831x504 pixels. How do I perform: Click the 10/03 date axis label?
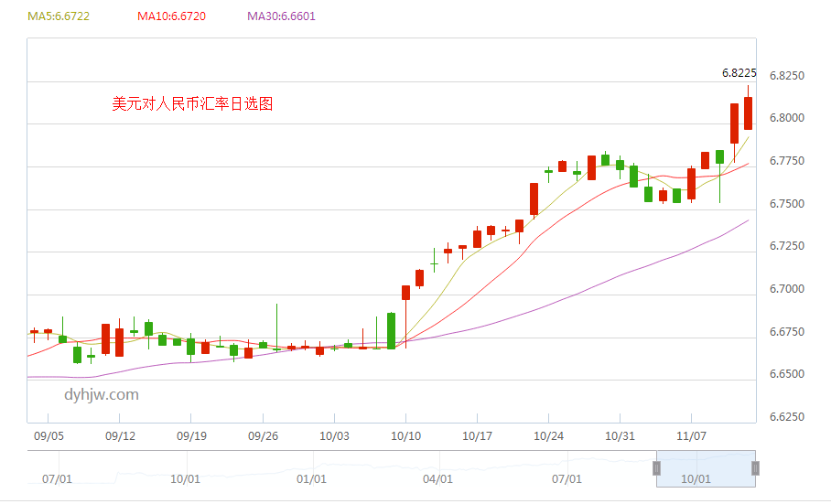334,436
